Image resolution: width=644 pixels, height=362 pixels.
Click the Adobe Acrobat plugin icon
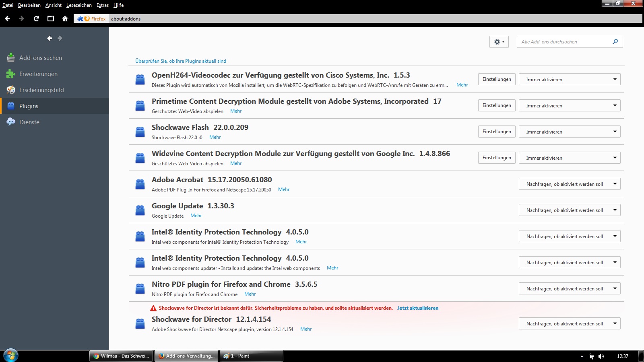(140, 184)
